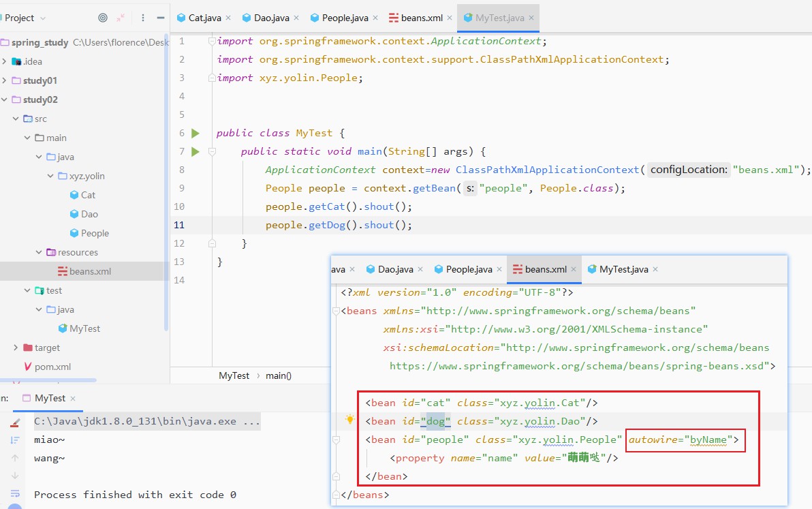
Task: Select pom.xml in the project tree
Action: pos(52,367)
